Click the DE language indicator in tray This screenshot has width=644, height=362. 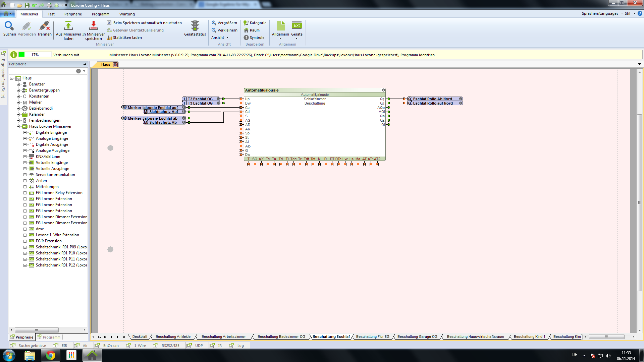pyautogui.click(x=575, y=355)
